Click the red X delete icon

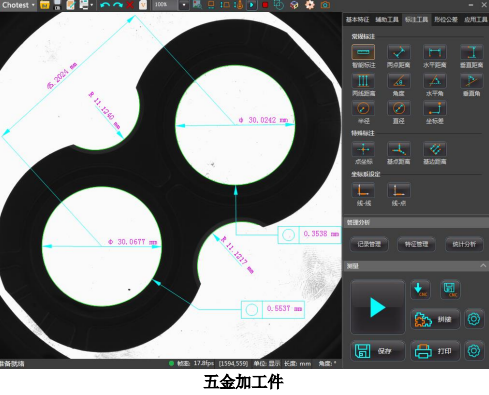point(130,5)
